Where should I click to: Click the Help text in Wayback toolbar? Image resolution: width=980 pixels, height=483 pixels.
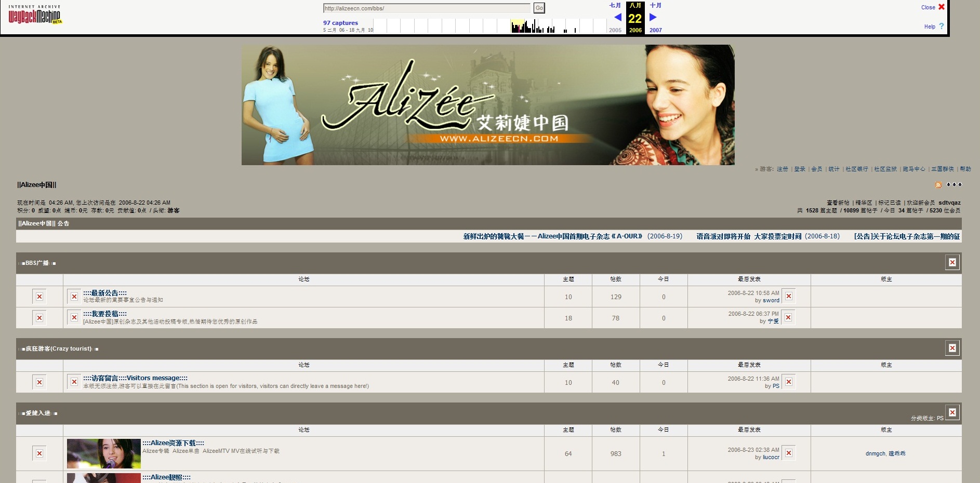930,26
